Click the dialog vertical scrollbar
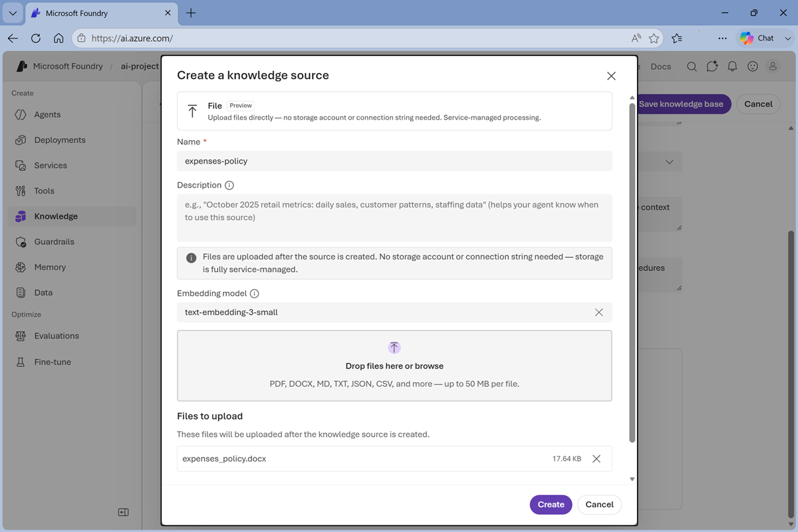 coord(632,273)
